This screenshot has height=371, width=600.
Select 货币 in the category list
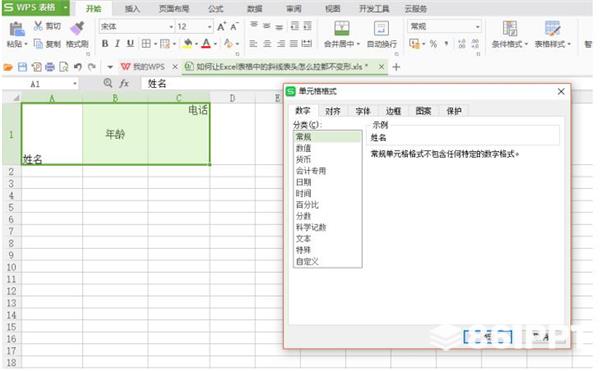tap(327, 159)
